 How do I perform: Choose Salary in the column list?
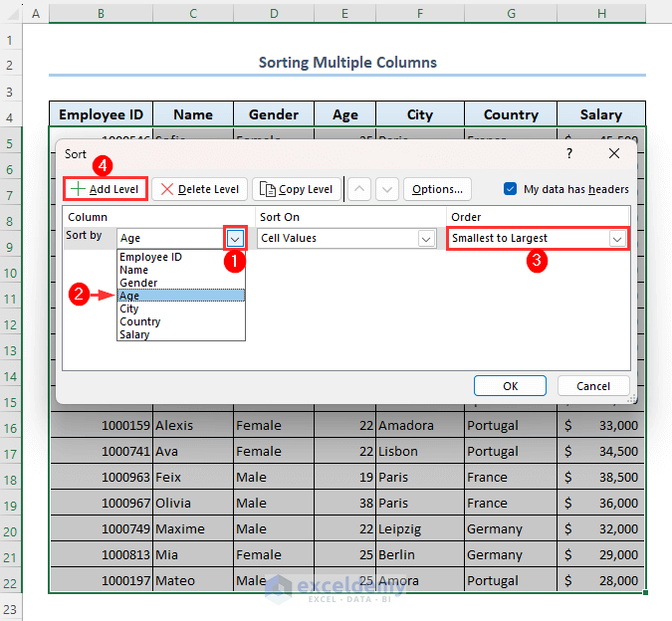[x=133, y=334]
